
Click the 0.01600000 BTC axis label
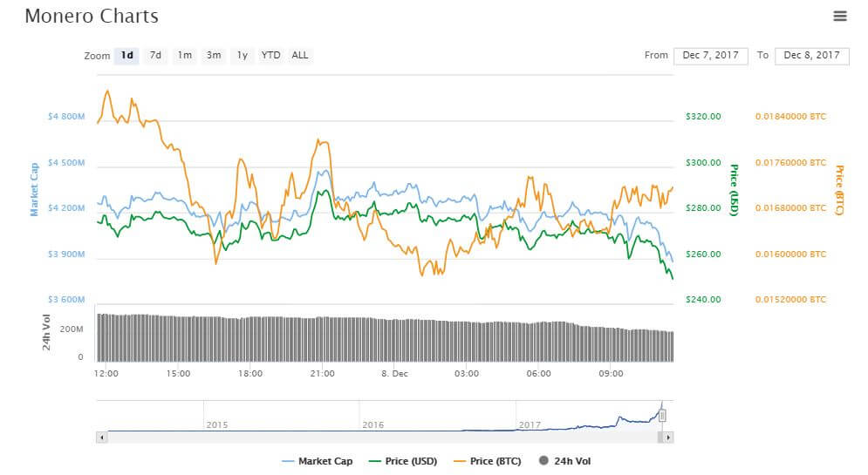790,254
